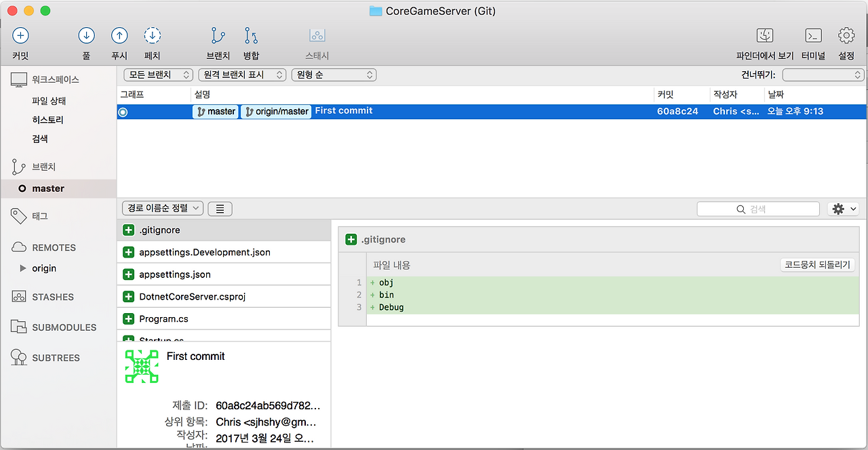Select 검색 in the workspace sidebar
This screenshot has width=868, height=450.
pyautogui.click(x=40, y=139)
